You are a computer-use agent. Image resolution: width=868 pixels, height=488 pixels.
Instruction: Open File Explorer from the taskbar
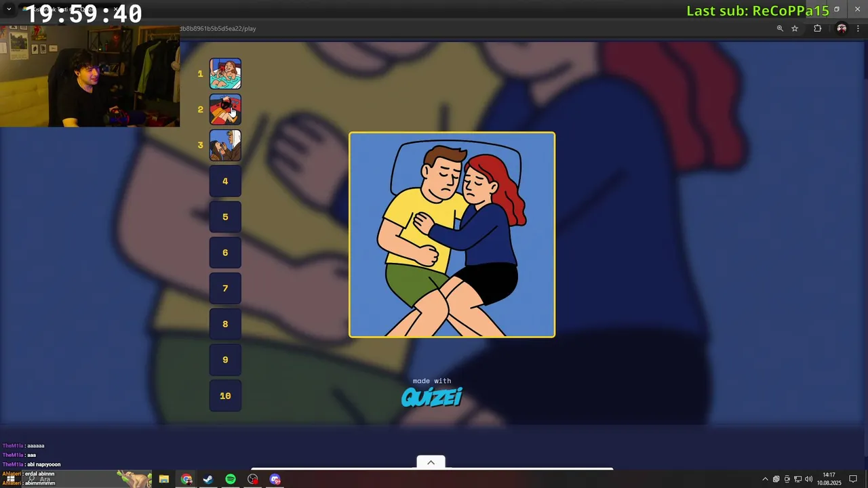[164, 479]
